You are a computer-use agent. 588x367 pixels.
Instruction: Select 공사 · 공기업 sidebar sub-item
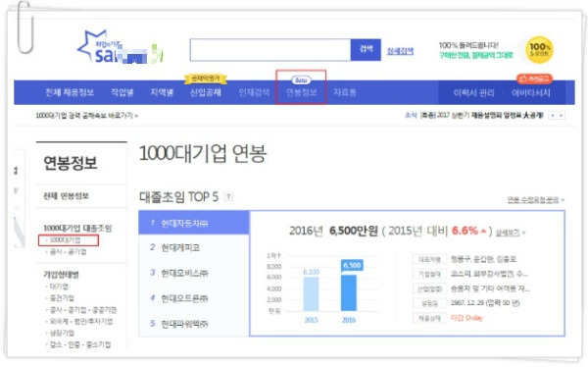68,251
